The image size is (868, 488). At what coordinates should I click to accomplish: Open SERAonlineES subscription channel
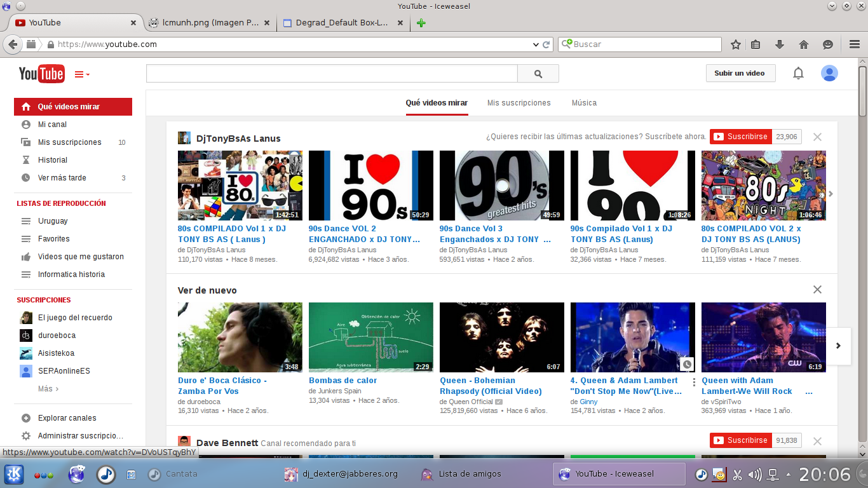pos(73,371)
